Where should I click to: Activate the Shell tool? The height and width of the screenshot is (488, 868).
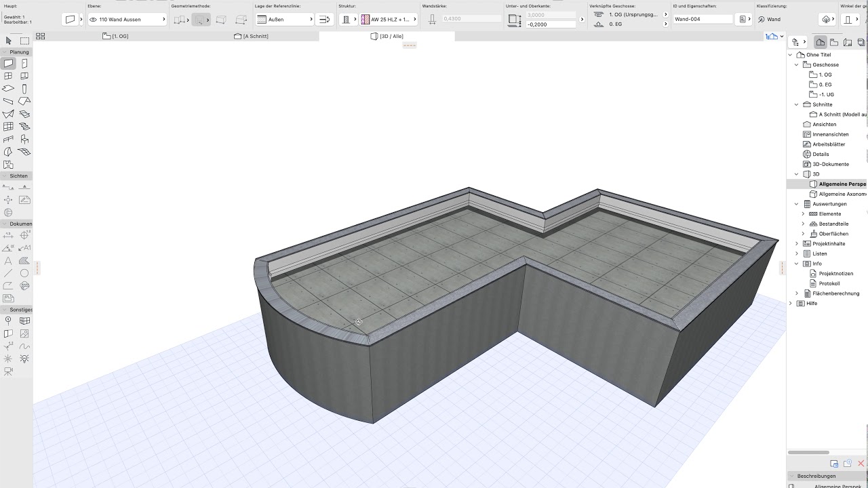[x=8, y=114]
